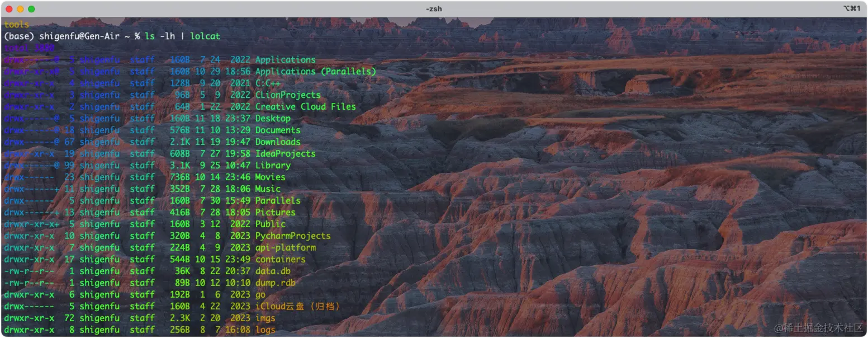Click the '16:08' time of logs
Screen dimensions: 868x338
point(238,330)
